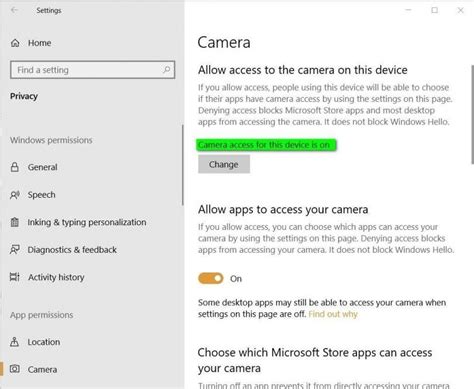Go to Diagnostics & feedback settings

coord(72,250)
